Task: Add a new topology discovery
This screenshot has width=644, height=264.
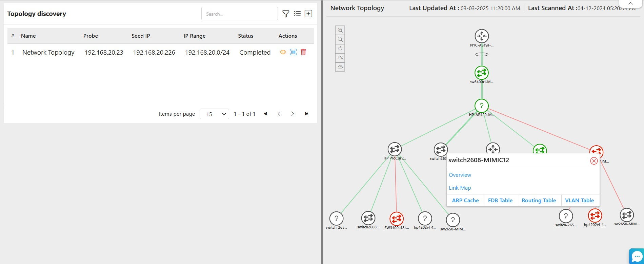Action: [308, 14]
